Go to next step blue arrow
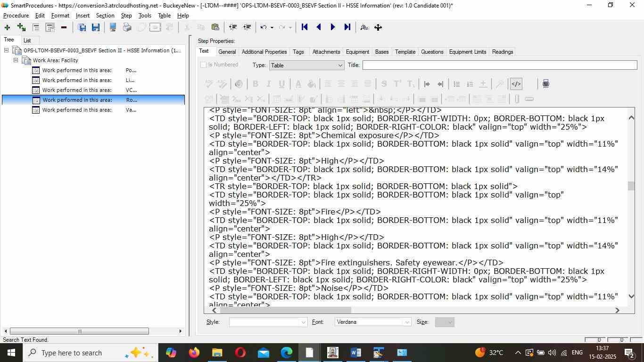Image resolution: width=644 pixels, height=362 pixels. [333, 27]
